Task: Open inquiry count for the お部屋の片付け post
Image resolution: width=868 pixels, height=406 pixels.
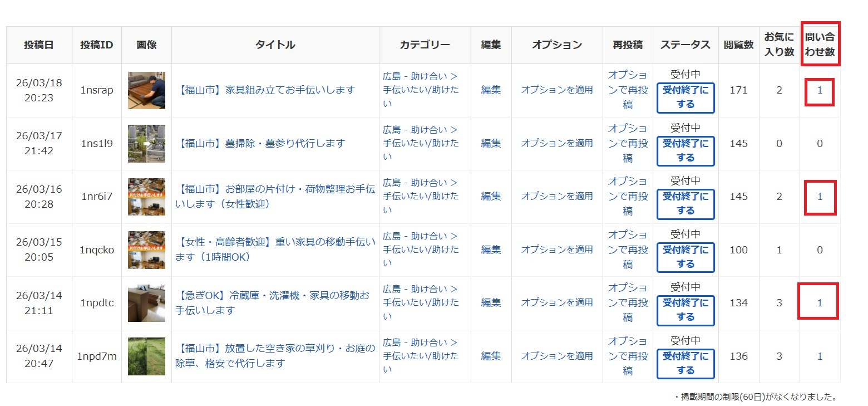Action: (x=820, y=196)
